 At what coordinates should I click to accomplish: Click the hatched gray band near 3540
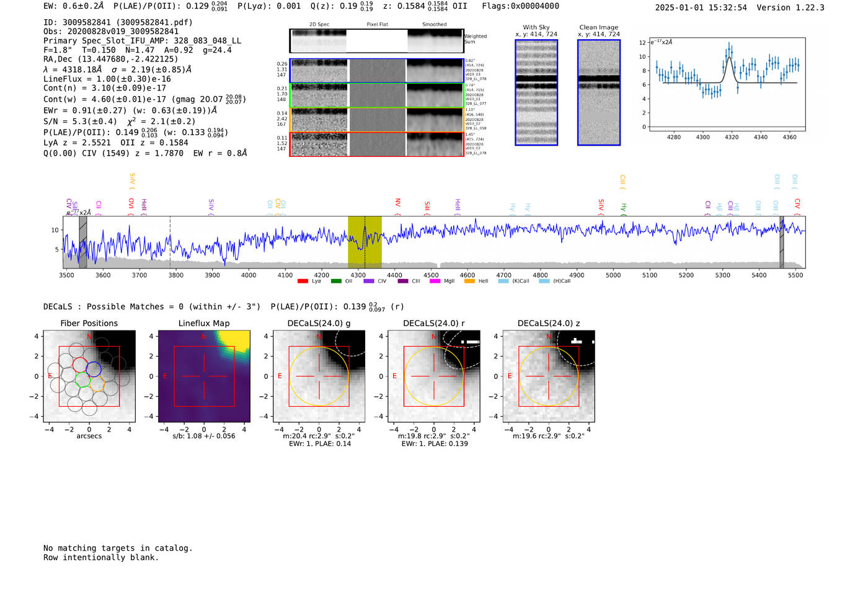point(83,242)
